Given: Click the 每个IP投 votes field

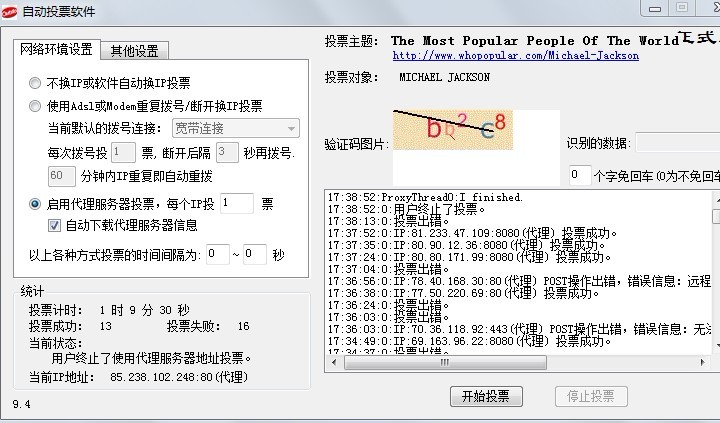Looking at the screenshot, I should 236,203.
